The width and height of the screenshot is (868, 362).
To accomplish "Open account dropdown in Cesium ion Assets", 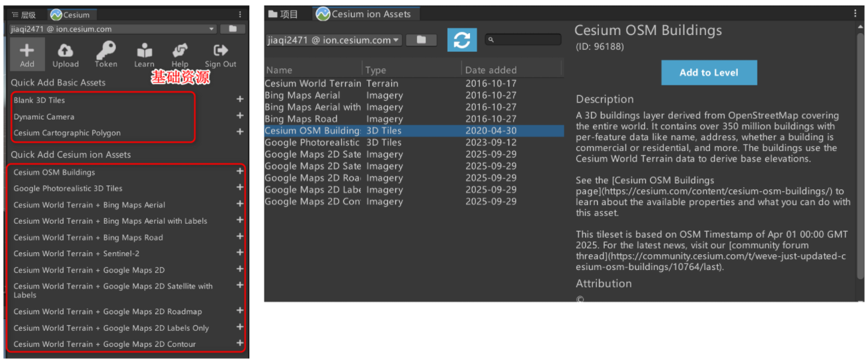I will (x=334, y=40).
